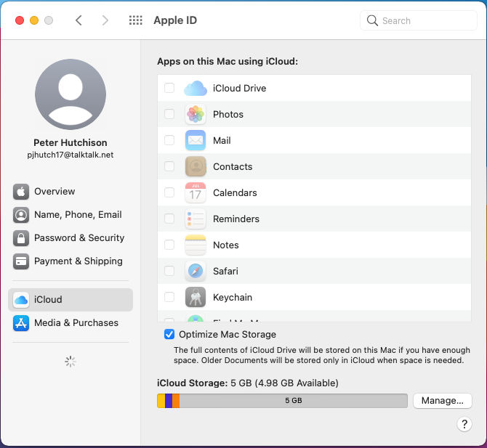
Task: Click the iCloud storage usage bar
Action: [x=282, y=401]
